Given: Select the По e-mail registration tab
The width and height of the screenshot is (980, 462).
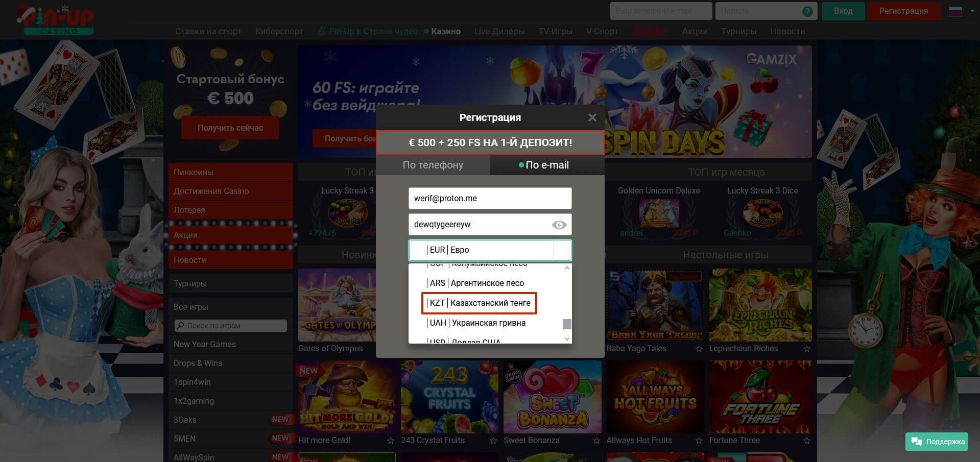Looking at the screenshot, I should point(547,165).
